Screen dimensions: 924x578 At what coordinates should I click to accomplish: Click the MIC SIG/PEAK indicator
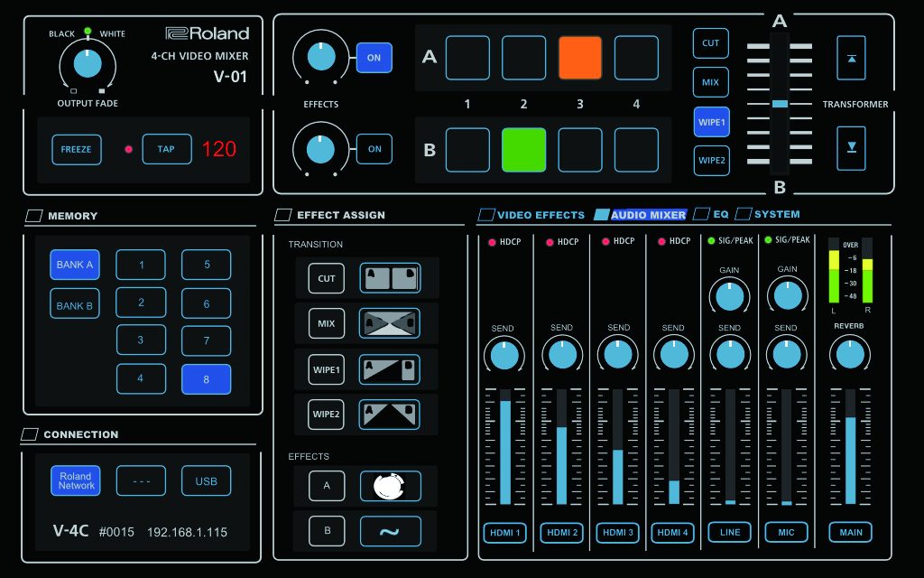tap(768, 240)
